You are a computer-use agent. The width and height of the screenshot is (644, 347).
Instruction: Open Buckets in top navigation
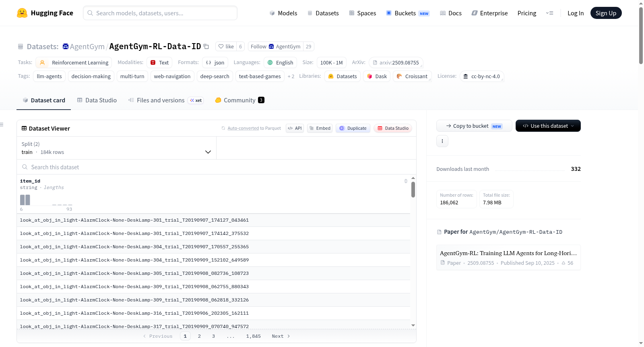click(408, 13)
